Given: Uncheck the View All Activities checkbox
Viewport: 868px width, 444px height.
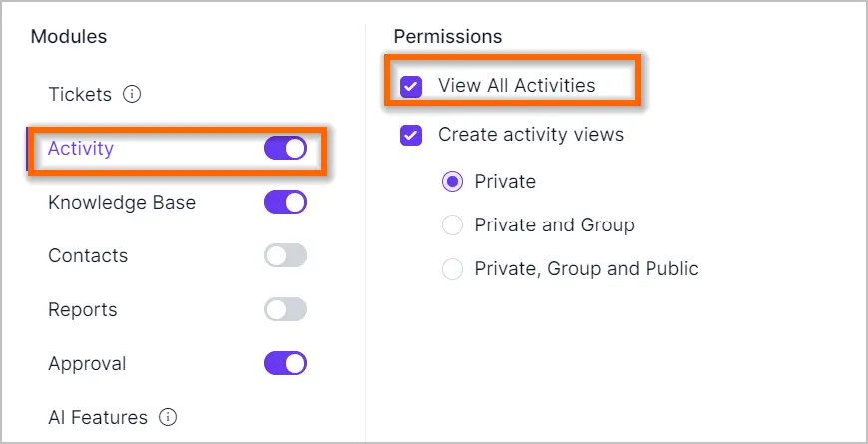Looking at the screenshot, I should click(x=411, y=87).
